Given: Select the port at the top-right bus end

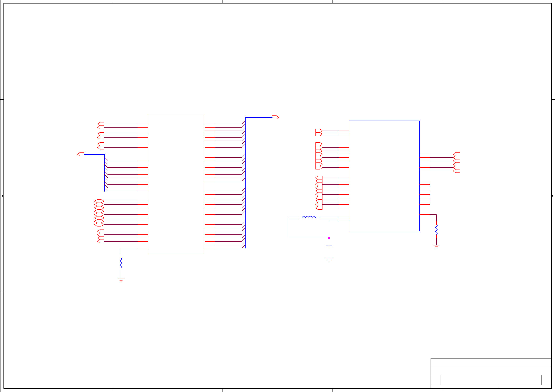Looking at the screenshot, I should (275, 117).
